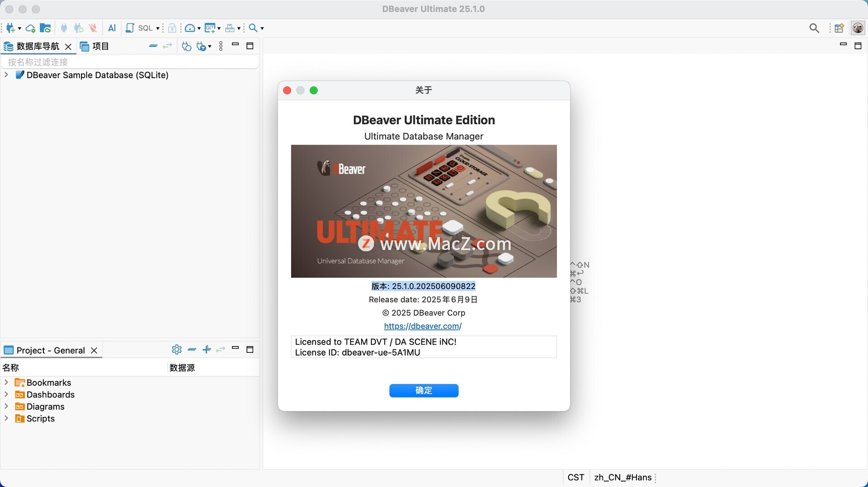Viewport: 868px width, 487px height.
Task: Expand the Search magnifier dropdown arrow
Action: [x=262, y=28]
